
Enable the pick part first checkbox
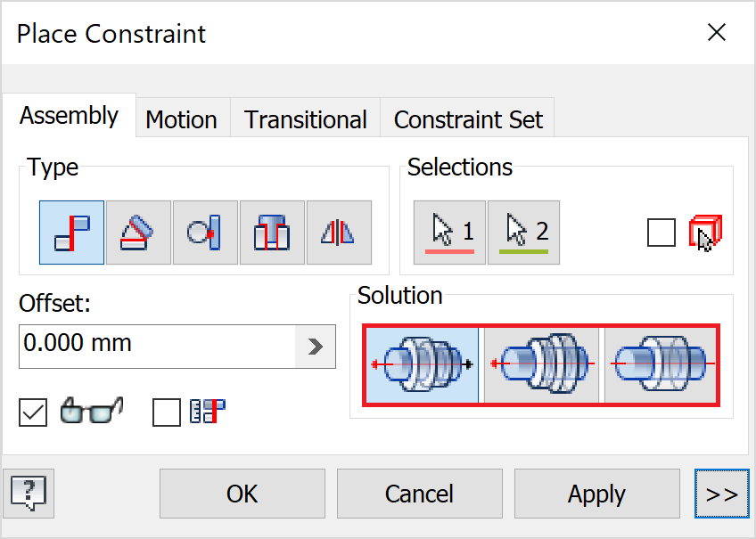pos(661,233)
